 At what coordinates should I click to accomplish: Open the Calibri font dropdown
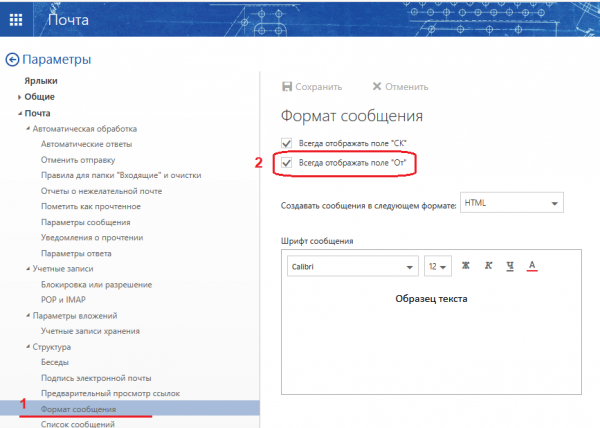[352, 266]
